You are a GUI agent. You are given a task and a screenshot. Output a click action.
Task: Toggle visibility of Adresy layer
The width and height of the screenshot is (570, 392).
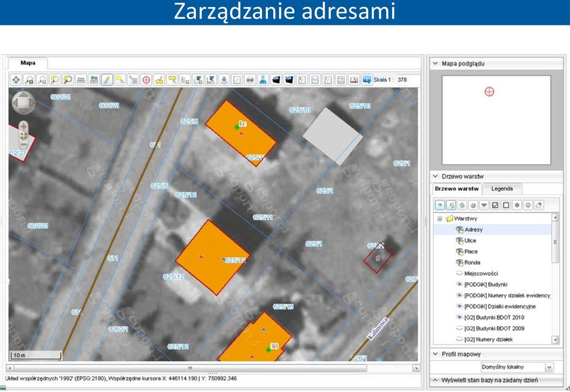click(x=460, y=230)
